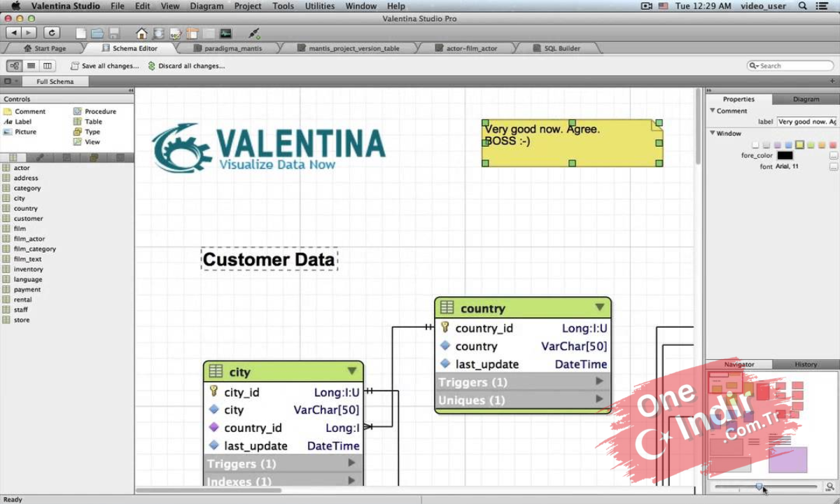Screen dimensions: 840x504
Task: Click the Search field
Action: click(790, 66)
